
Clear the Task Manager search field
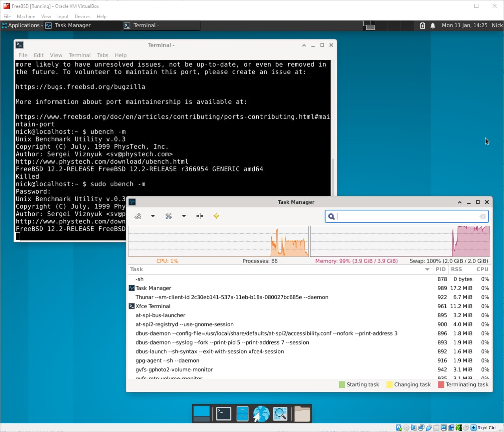tap(482, 216)
